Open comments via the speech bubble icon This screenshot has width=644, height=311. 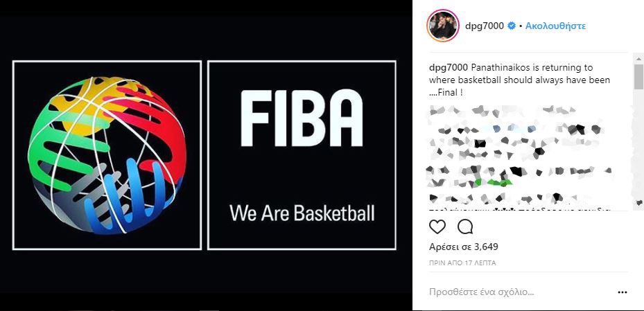465,227
